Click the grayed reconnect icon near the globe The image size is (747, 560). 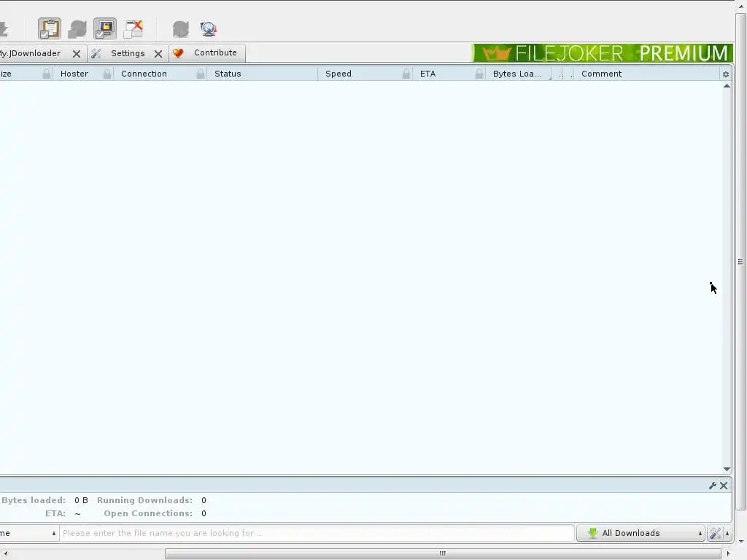coord(181,29)
